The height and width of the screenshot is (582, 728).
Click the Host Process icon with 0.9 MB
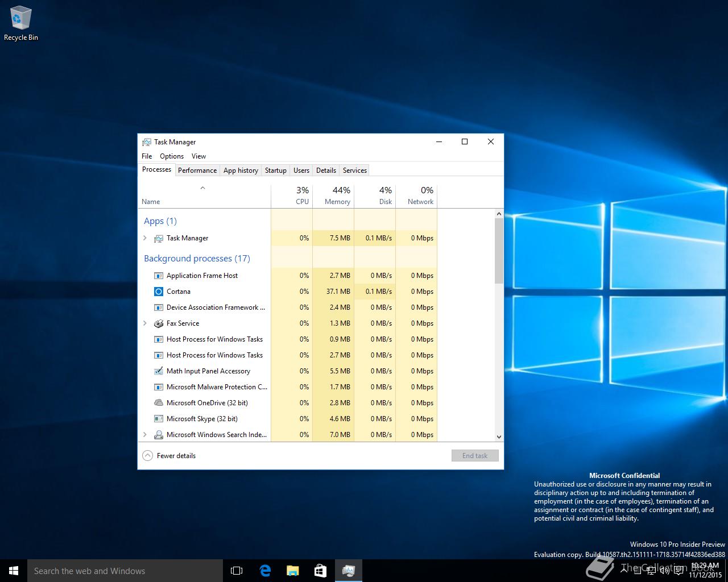[159, 339]
